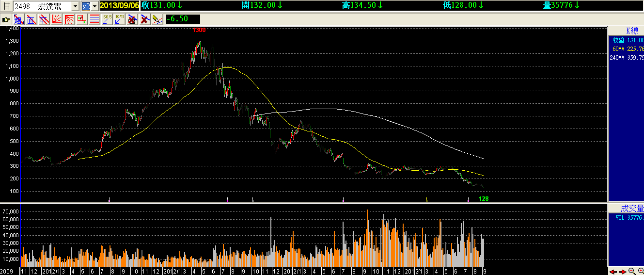Screen dimensions: 644x275
Task: Open the x2 zoom scale dropdown arrow
Action: click(94, 6)
